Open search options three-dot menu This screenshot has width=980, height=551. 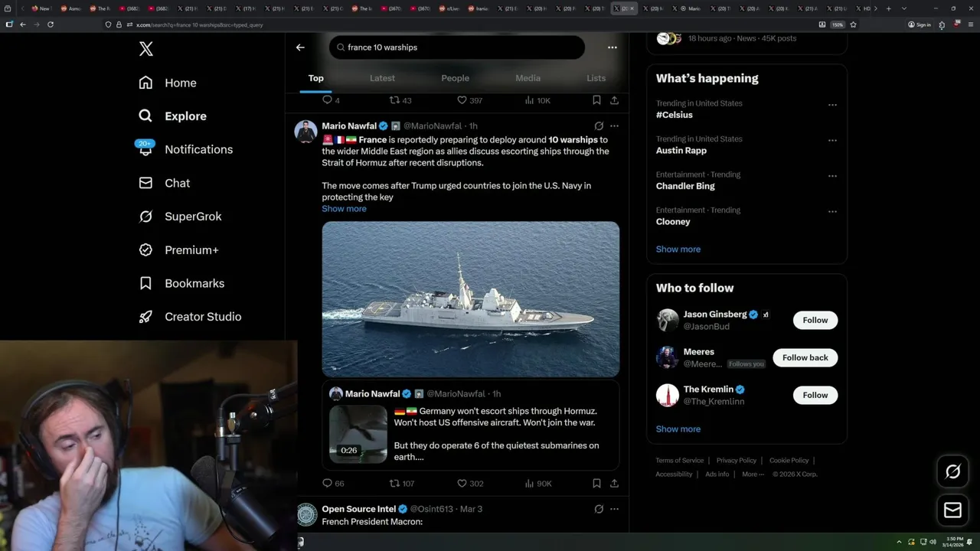pos(612,47)
